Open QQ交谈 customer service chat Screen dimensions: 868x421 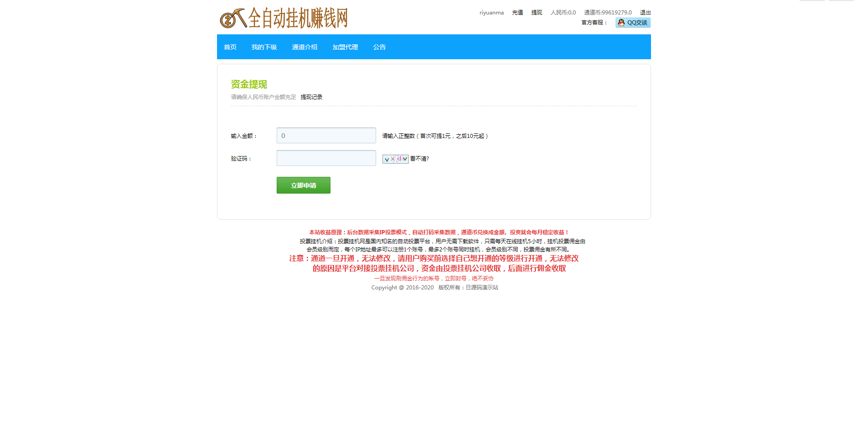tap(632, 23)
